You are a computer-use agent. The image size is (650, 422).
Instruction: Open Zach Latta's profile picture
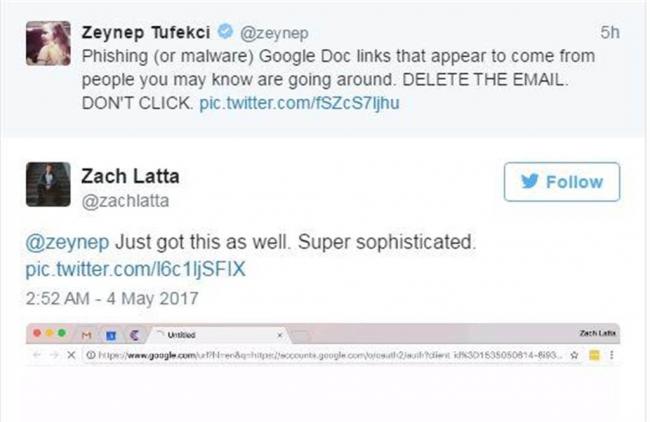click(x=48, y=184)
